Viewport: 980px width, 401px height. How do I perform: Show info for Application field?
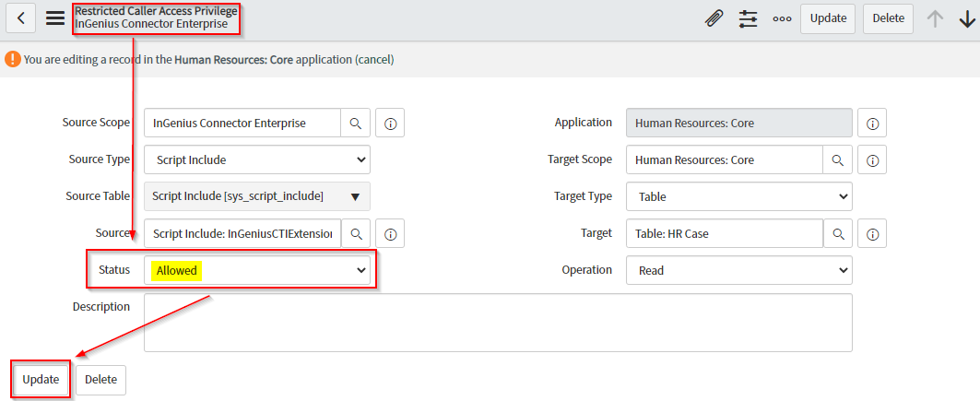click(x=872, y=123)
